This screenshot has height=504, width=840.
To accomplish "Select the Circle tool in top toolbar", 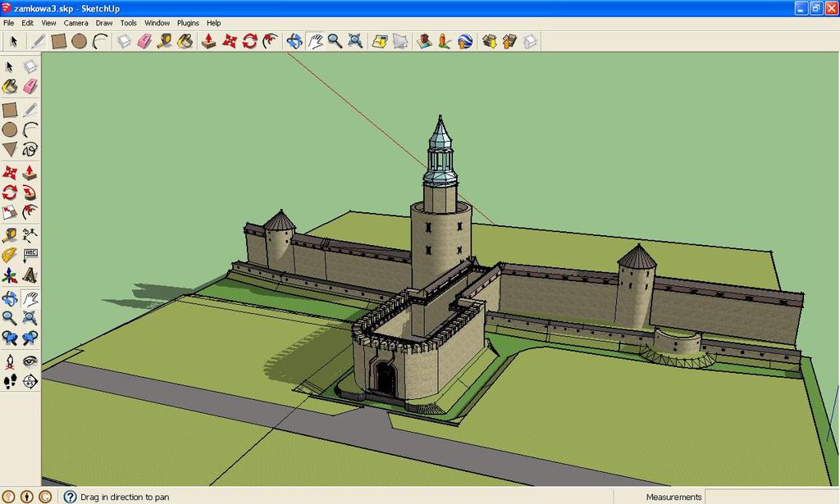I will (80, 41).
